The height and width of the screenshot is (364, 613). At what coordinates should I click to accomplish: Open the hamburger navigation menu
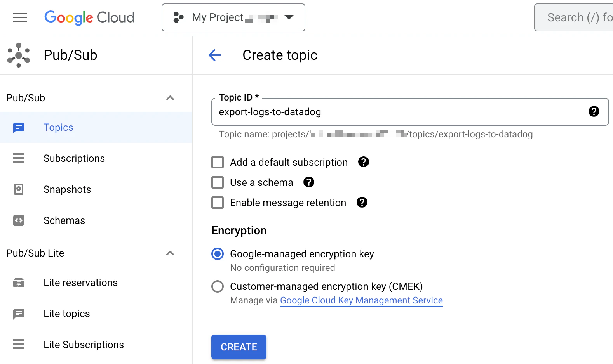(20, 17)
